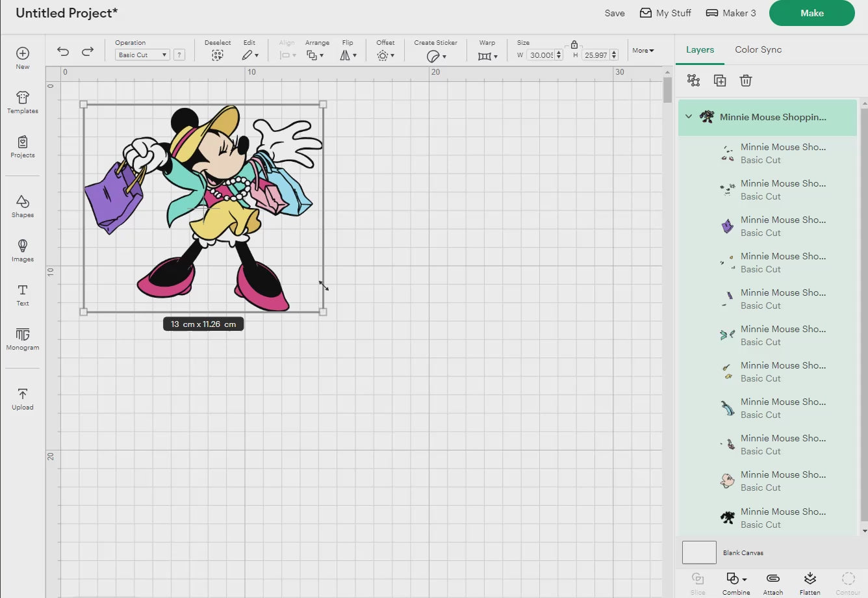Viewport: 868px width, 598px height.
Task: Click the Contour button
Action: pos(848,583)
